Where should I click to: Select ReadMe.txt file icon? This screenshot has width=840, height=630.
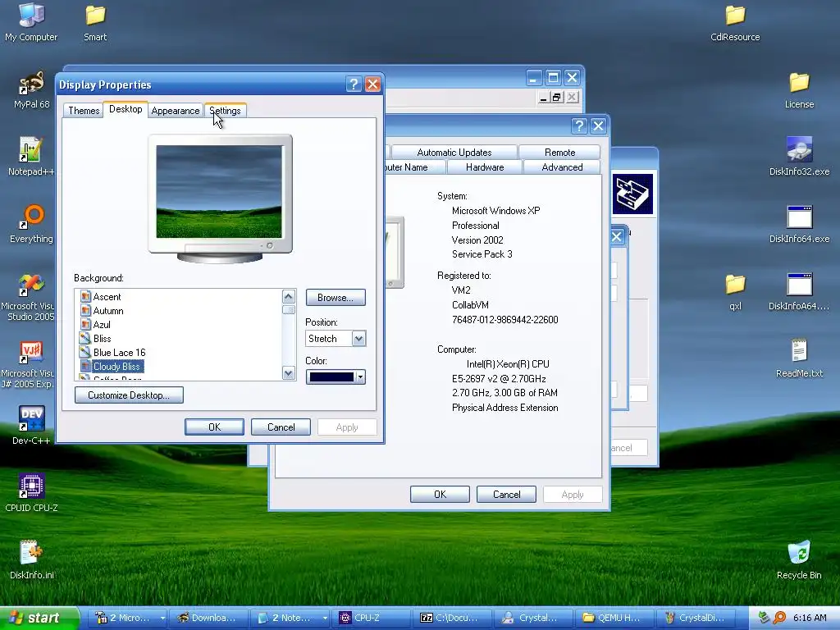coord(799,358)
